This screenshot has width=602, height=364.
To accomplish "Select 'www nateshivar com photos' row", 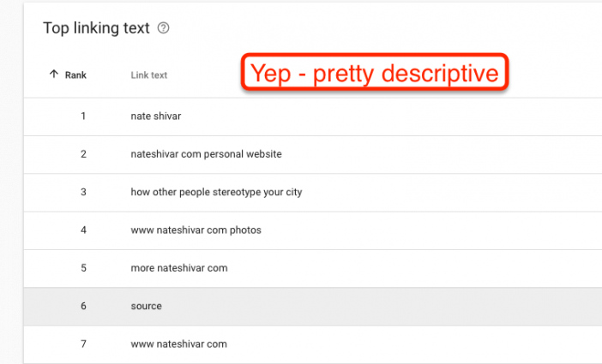I will pos(313,230).
